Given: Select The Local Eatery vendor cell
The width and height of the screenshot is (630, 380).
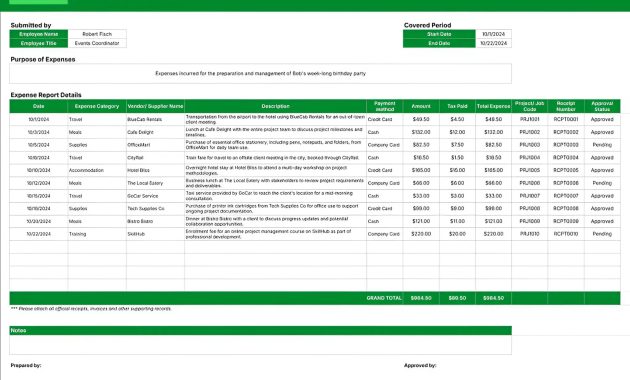Looking at the screenshot, I should (155, 183).
